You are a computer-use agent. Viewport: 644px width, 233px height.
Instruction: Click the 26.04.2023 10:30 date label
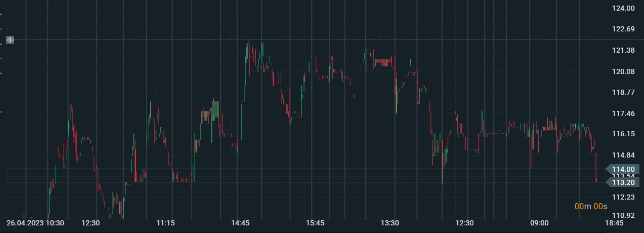point(35,223)
